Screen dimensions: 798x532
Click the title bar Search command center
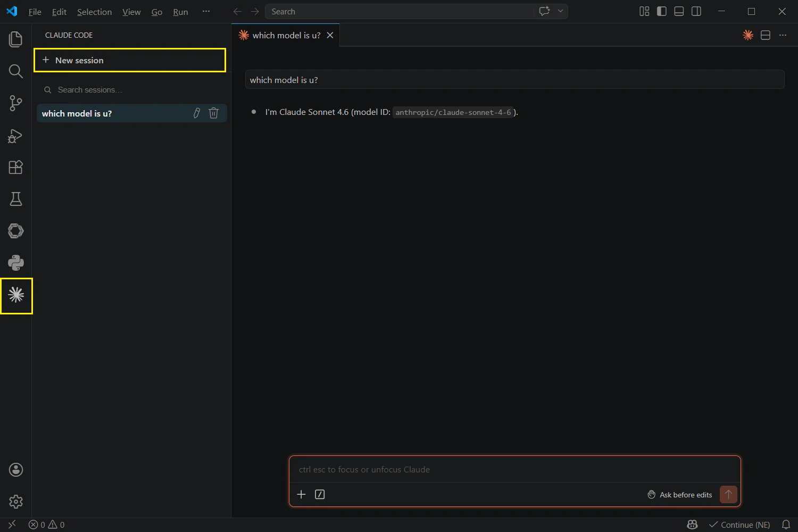[400, 11]
